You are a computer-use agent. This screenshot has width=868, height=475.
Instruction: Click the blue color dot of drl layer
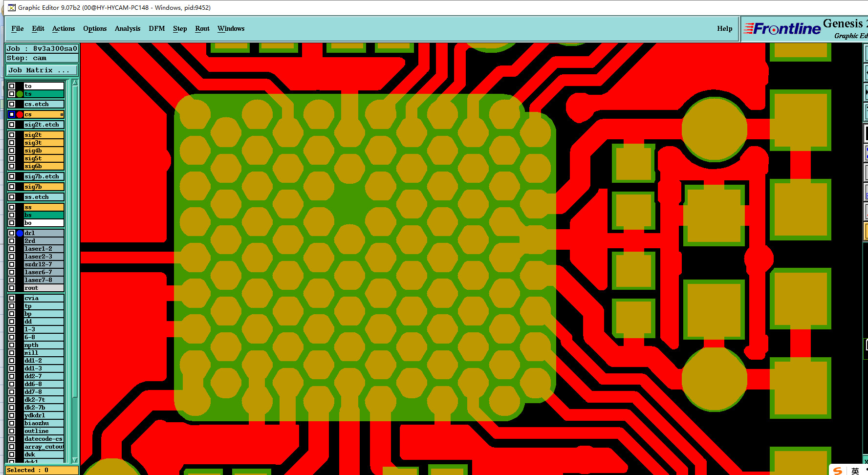(20, 233)
